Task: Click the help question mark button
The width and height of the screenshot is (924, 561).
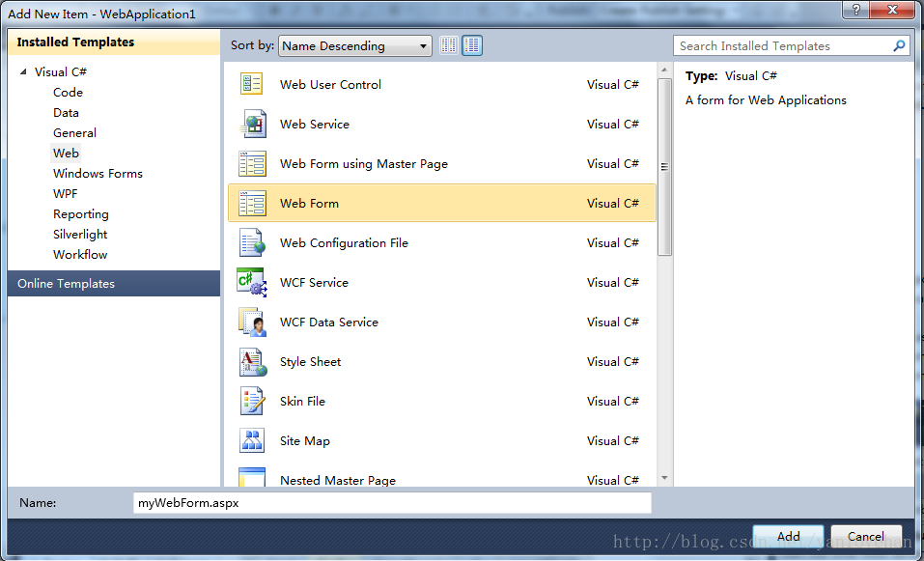Action: pos(856,9)
